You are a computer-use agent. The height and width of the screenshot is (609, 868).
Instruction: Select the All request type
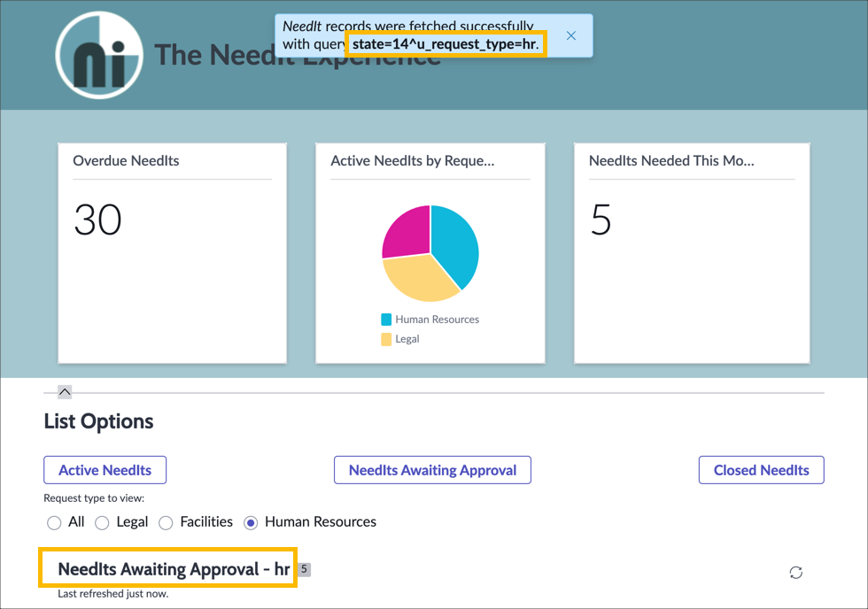[54, 522]
